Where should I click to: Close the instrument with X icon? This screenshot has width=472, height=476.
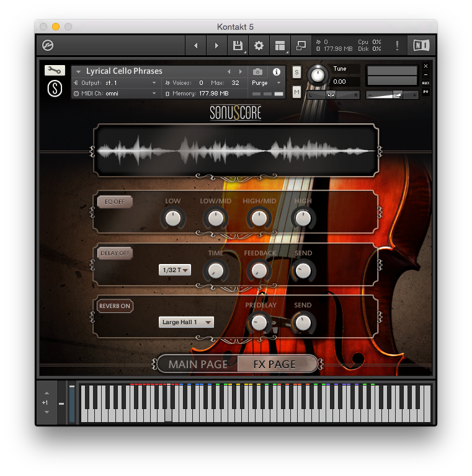(426, 66)
